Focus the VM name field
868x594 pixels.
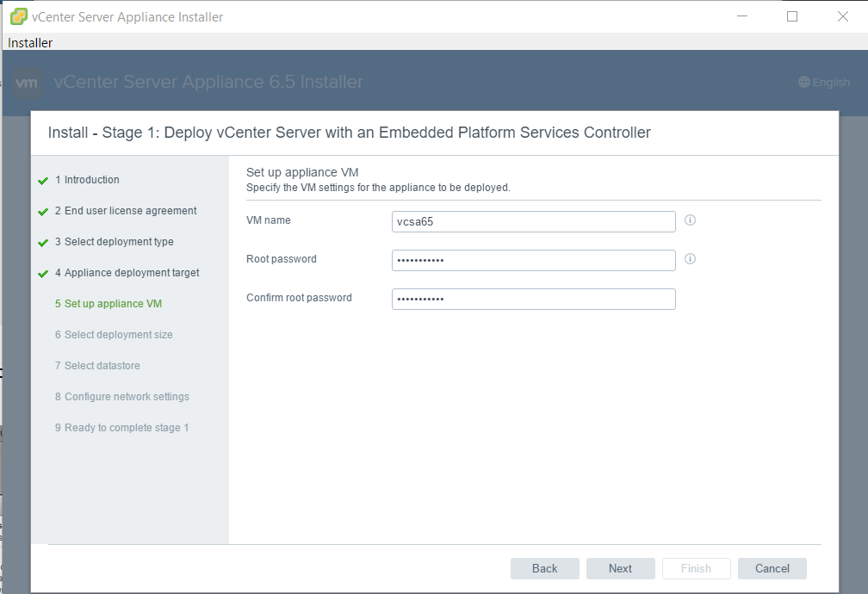[534, 221]
